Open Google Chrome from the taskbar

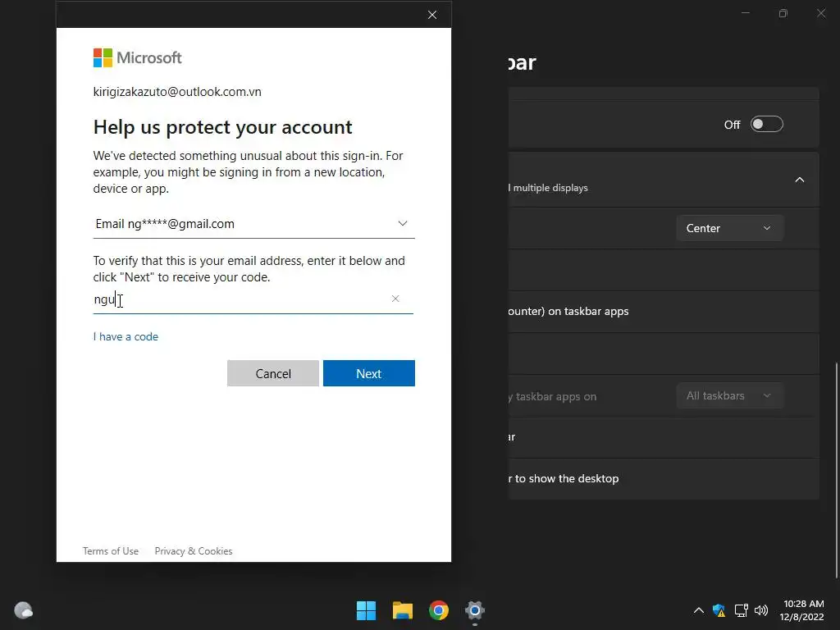point(439,610)
